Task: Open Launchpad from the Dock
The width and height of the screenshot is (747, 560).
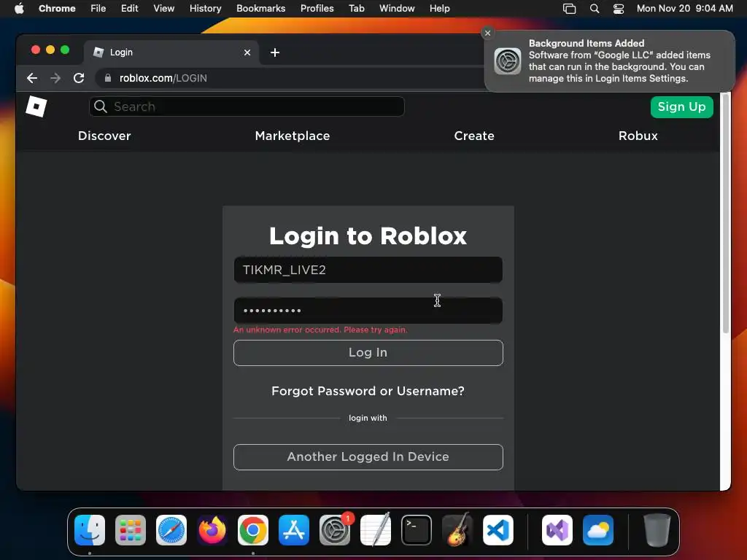Action: pos(131,530)
